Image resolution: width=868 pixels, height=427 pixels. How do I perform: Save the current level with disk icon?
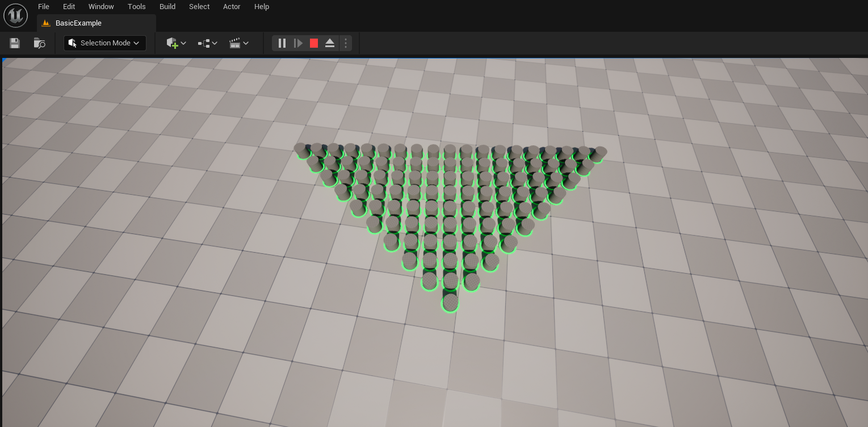[15, 43]
